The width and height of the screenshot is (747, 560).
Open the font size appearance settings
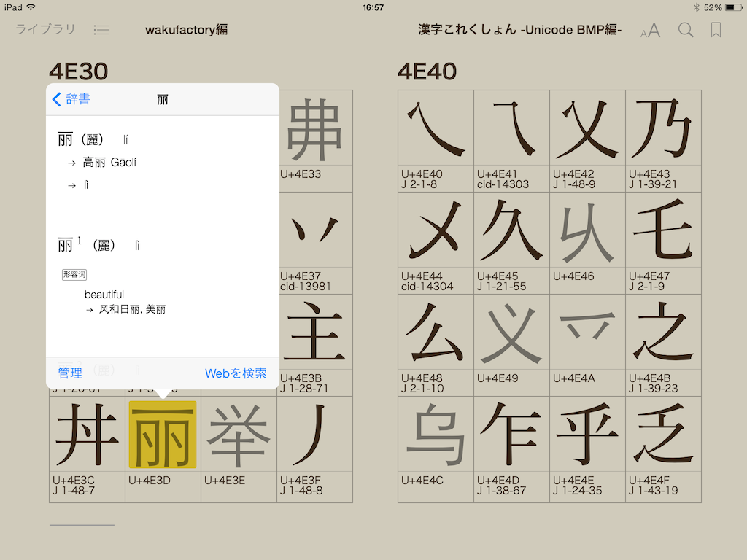point(650,30)
